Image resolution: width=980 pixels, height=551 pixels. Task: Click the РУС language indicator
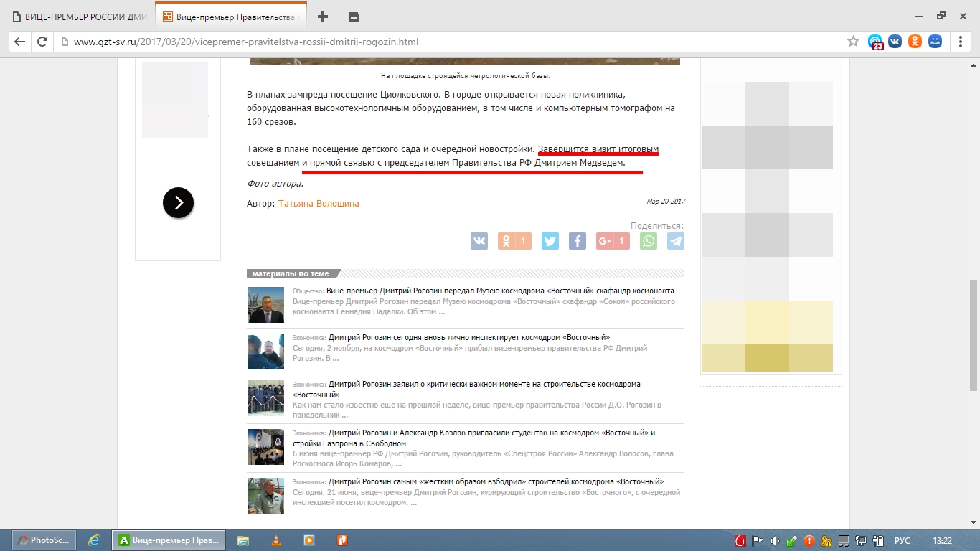tap(902, 540)
